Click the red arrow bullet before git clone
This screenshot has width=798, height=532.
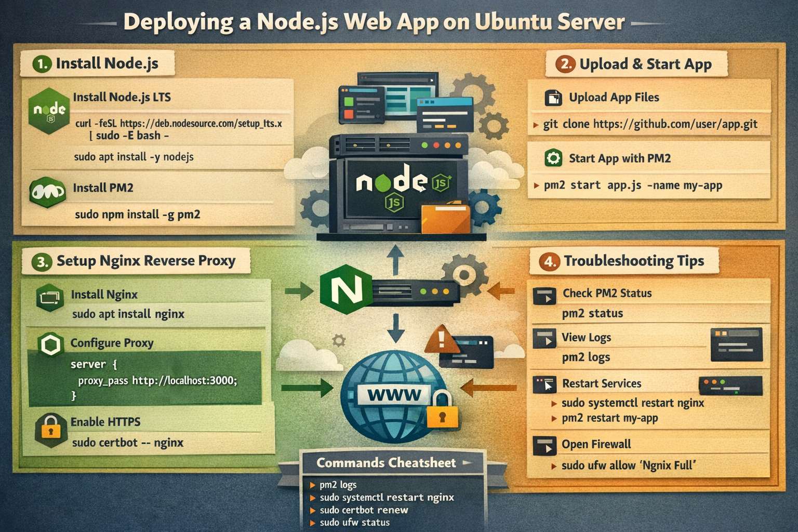[536, 125]
